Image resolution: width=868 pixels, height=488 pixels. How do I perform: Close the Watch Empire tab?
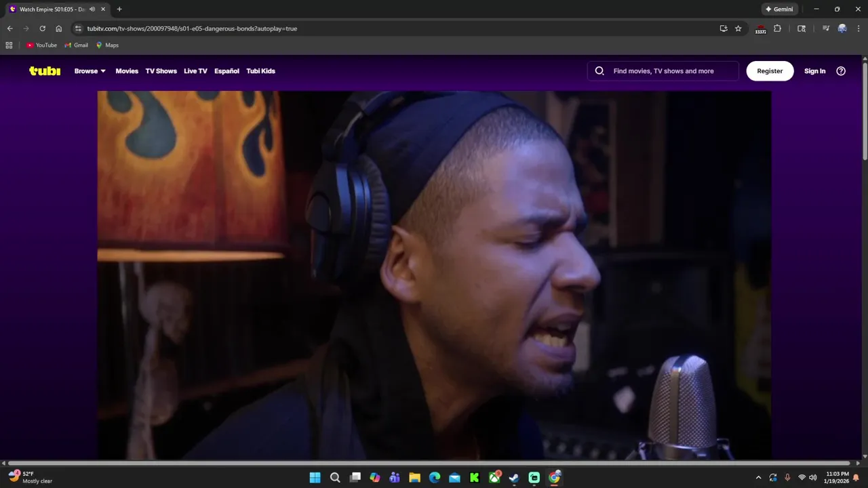click(103, 9)
